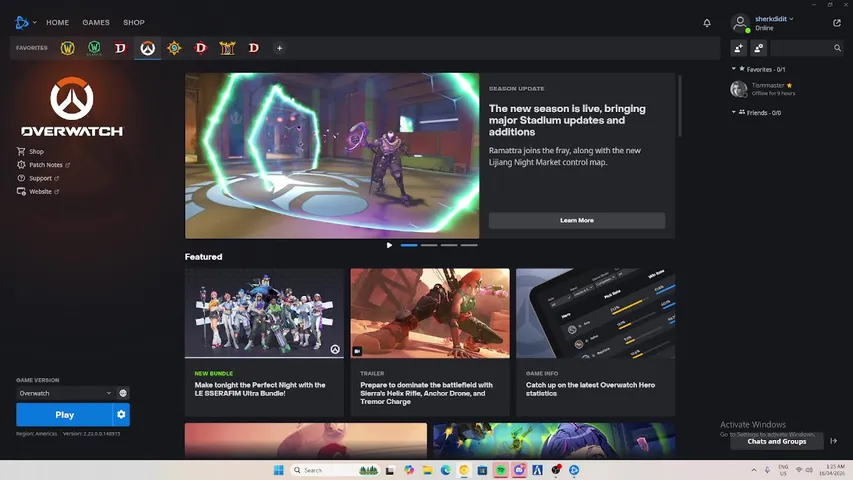Click the season update banner image
The width and height of the screenshot is (853, 480).
tap(332, 156)
